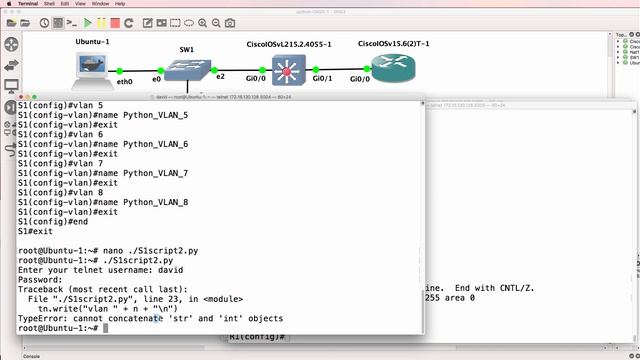Click the Gi0/1 interface label
Image resolution: width=640 pixels, height=360 pixels.
(x=322, y=78)
